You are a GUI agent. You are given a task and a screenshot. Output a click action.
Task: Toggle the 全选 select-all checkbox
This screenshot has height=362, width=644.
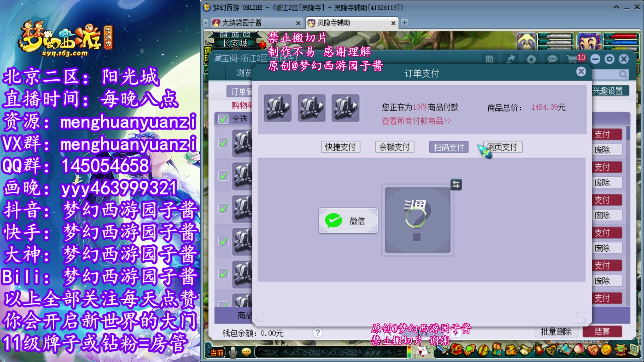click(223, 119)
